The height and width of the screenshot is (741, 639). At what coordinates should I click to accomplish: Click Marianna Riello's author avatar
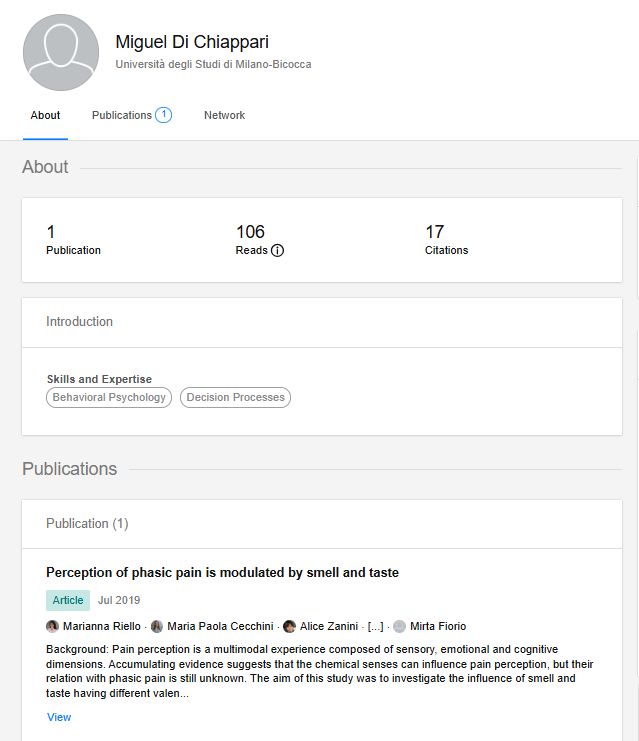[52, 626]
